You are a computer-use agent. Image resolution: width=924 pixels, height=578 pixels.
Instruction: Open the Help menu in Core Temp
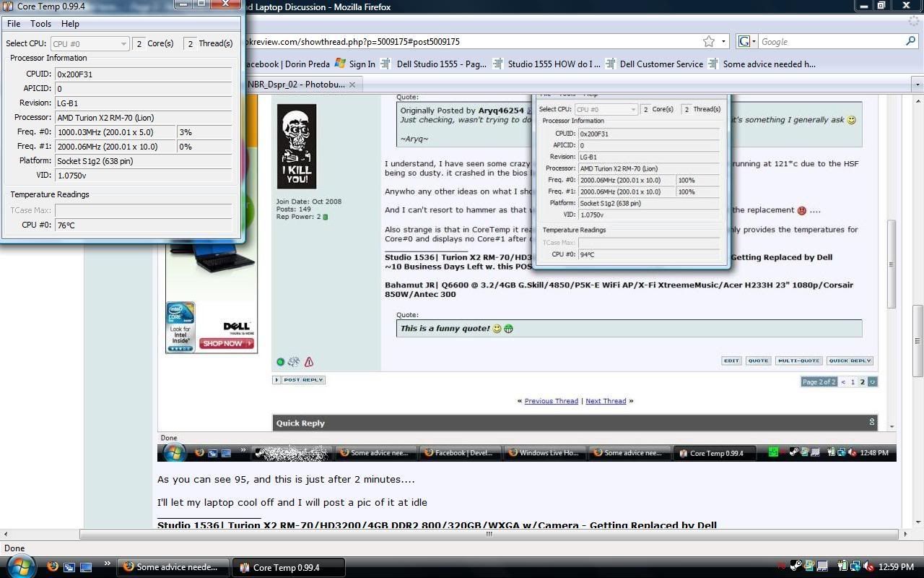pos(70,24)
